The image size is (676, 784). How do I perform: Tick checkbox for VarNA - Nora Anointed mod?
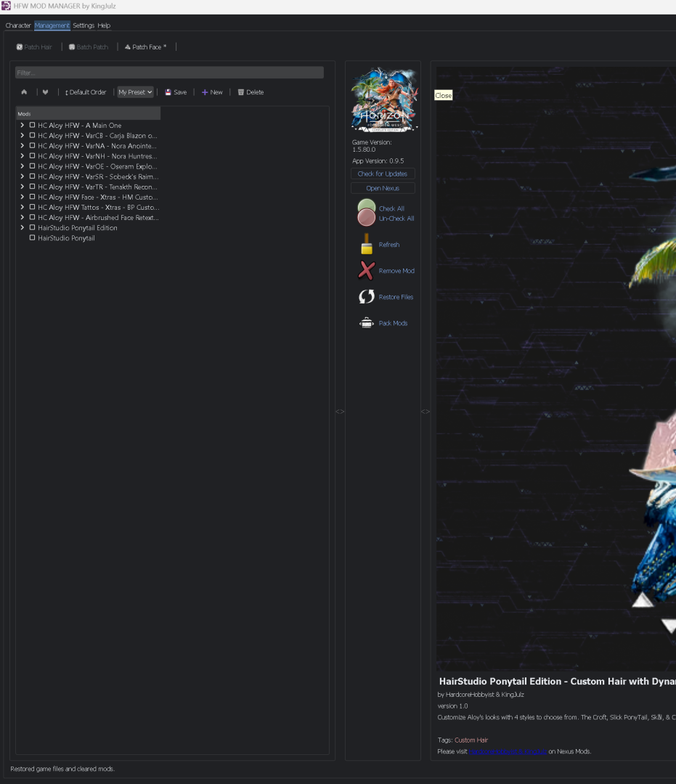click(32, 145)
